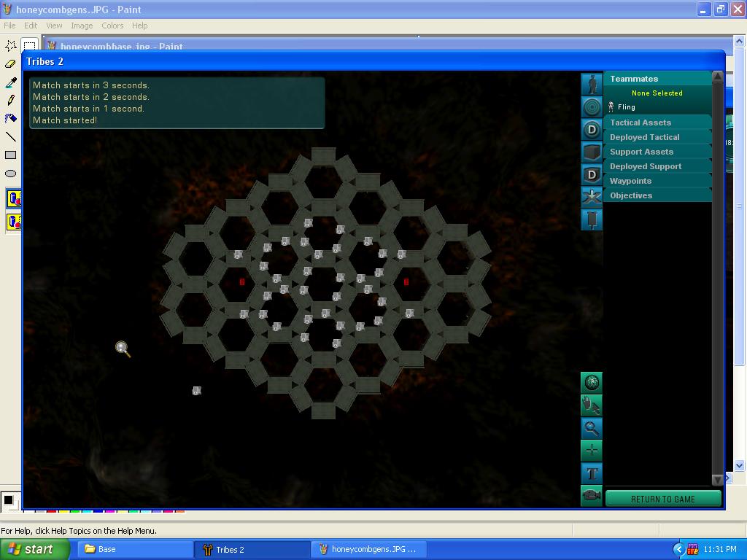This screenshot has height=560, width=747.
Task: Click the Paint app icon in title bar
Action: tap(7, 9)
